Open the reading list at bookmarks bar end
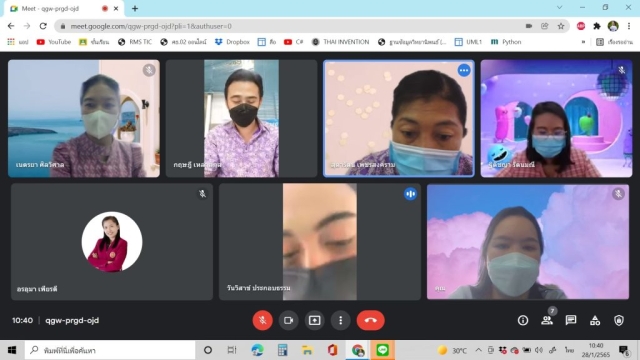The image size is (640, 360). click(614, 42)
